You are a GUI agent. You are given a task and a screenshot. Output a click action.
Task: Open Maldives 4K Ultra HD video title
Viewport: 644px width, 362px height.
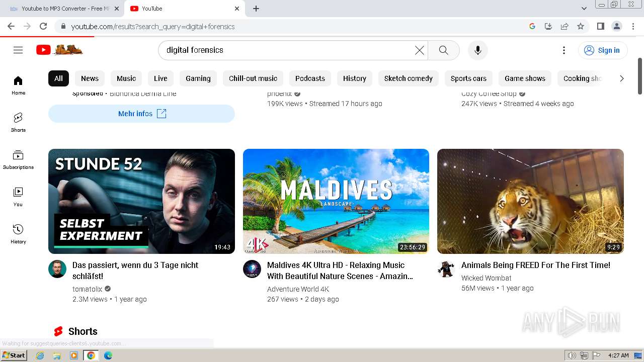tap(340, 270)
